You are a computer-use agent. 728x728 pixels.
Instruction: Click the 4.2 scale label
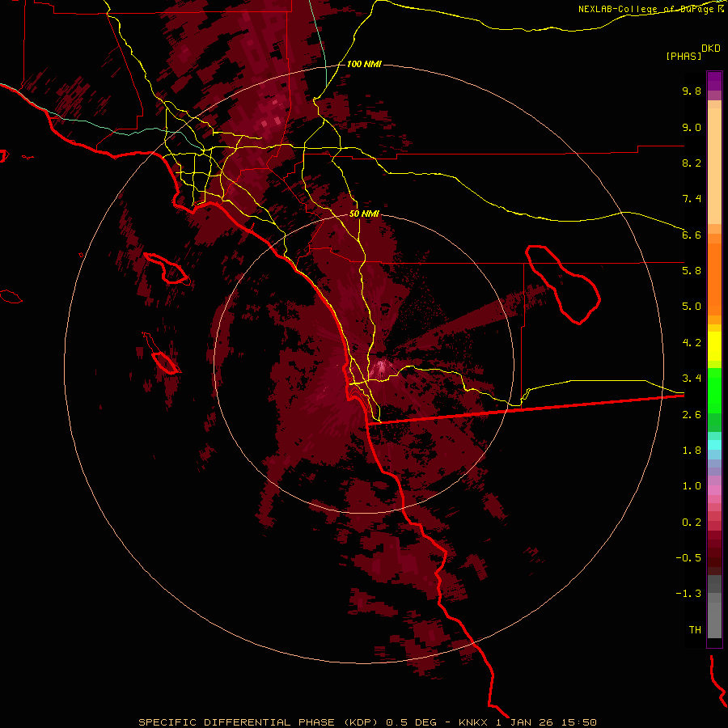(692, 343)
